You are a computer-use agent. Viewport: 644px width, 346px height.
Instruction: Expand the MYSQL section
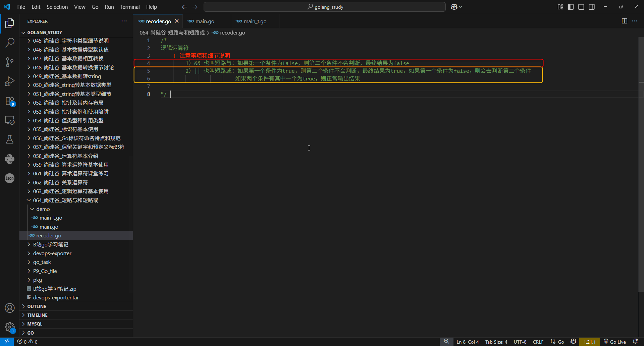click(76, 324)
